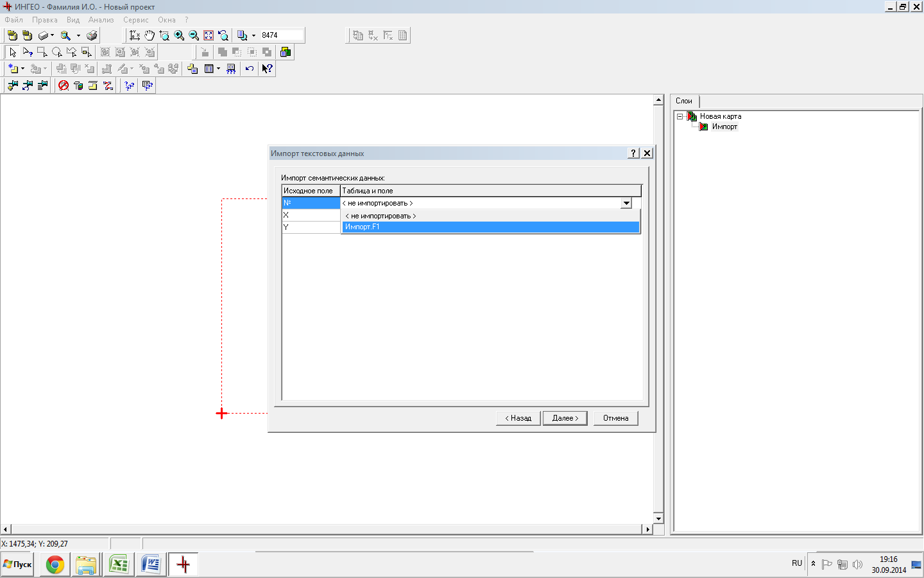Click the '< Назад' button
The width and height of the screenshot is (924, 578).
(x=518, y=418)
